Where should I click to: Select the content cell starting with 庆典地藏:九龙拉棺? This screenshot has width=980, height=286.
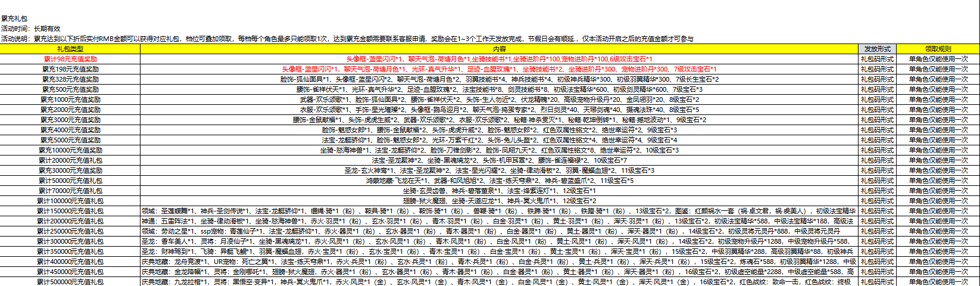point(499,282)
